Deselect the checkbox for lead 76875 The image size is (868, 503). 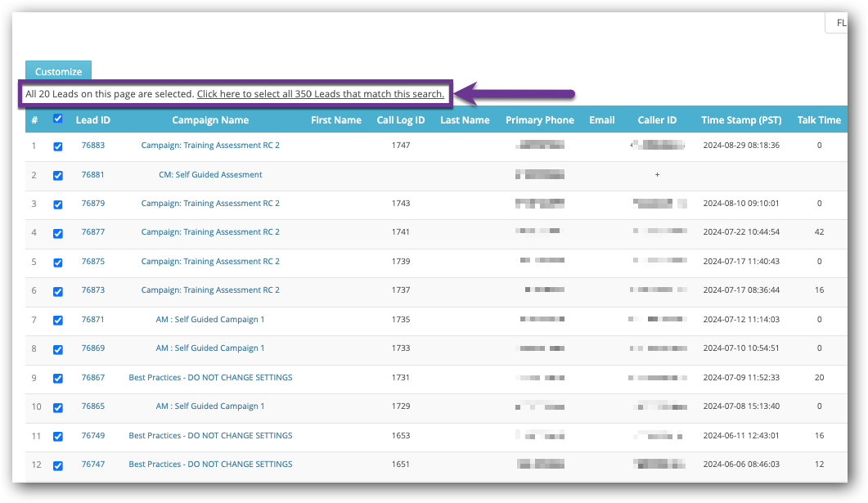point(58,262)
